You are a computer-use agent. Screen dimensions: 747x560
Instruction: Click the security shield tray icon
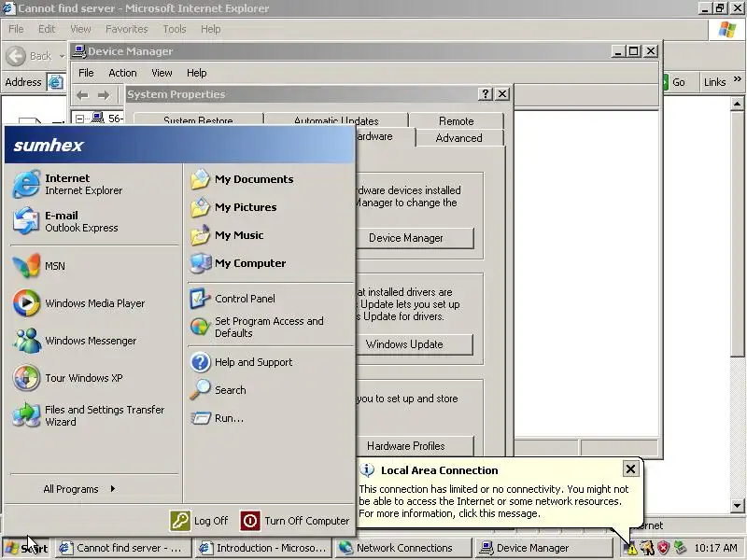(x=663, y=548)
